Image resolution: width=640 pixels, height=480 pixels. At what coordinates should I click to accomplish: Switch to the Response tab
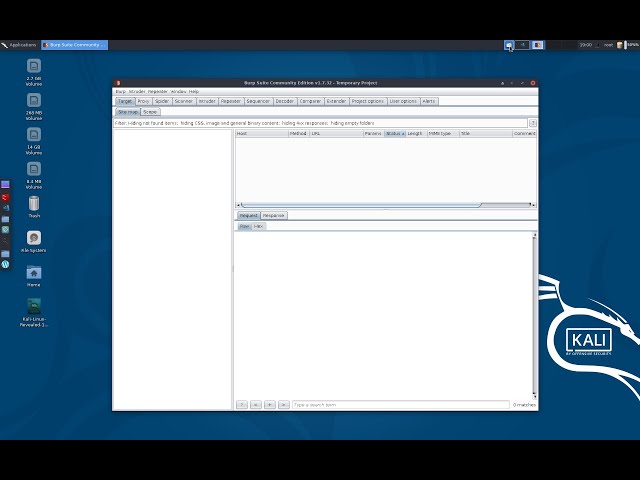coord(273,216)
